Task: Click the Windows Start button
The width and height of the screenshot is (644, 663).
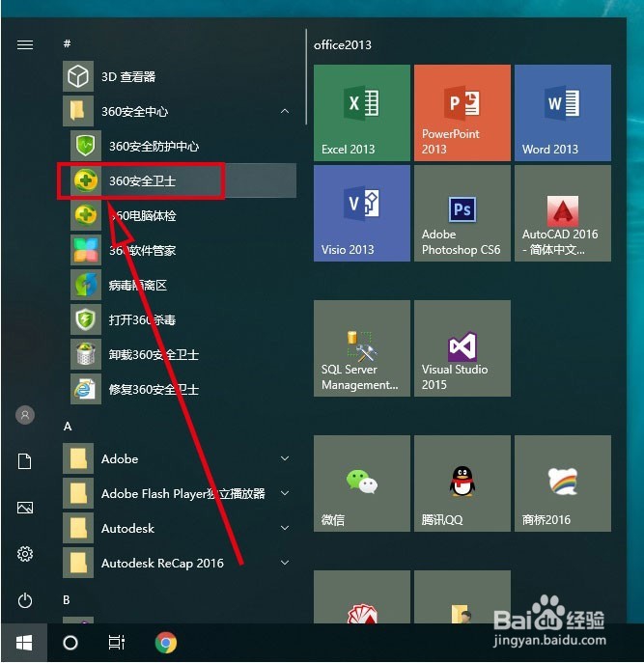Action: coord(24,643)
